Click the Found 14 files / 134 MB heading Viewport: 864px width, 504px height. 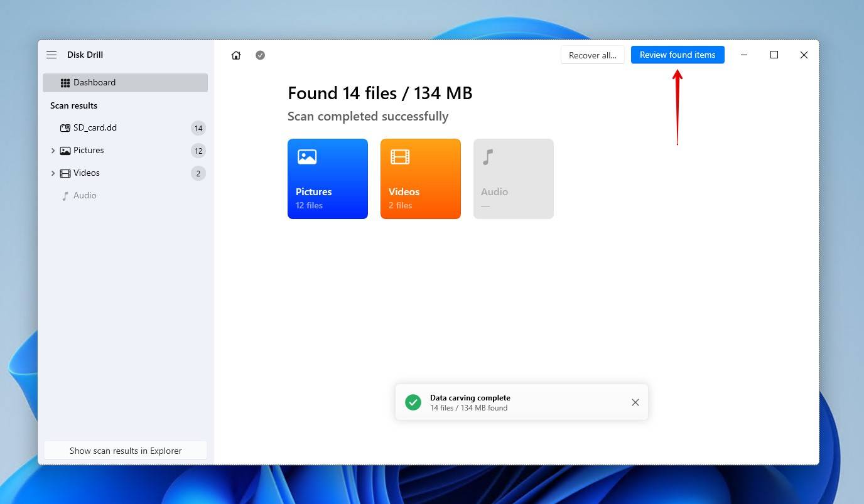pos(380,94)
